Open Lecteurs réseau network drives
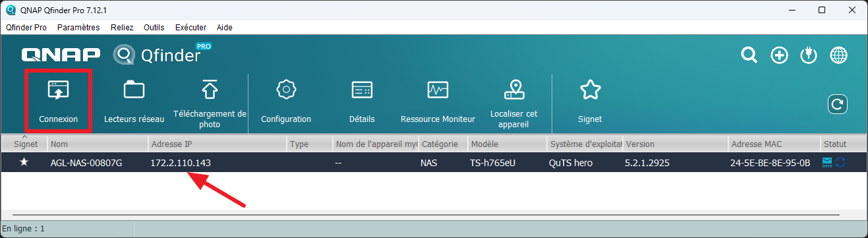Screen dimensions: 868x238 (134, 90)
